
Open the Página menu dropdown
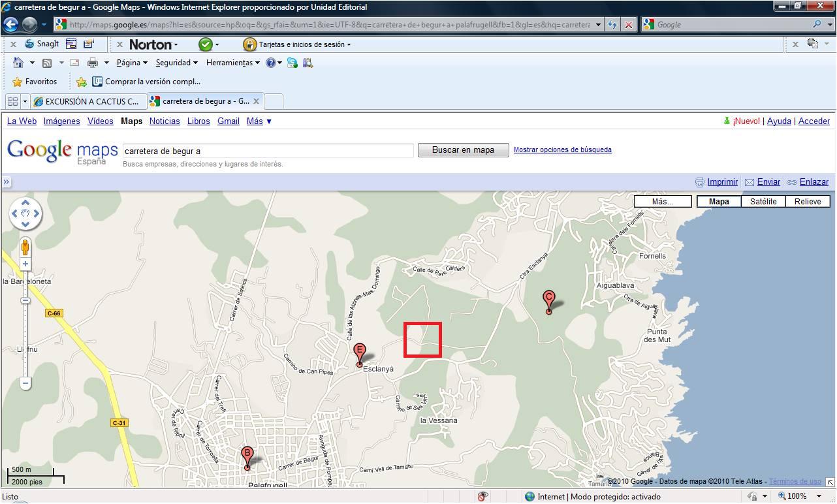[132, 63]
